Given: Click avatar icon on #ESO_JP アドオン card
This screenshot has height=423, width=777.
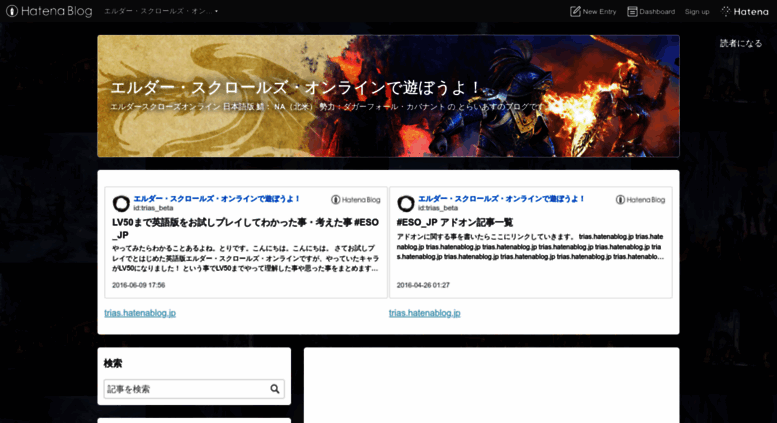Looking at the screenshot, I should [405, 203].
